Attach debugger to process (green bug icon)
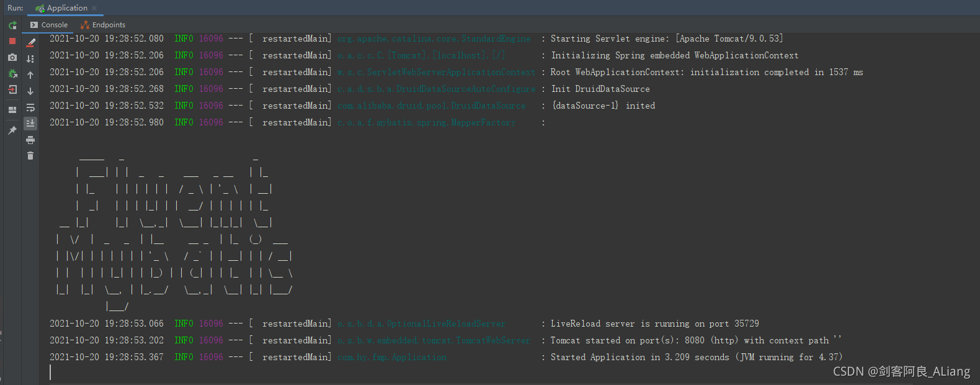This screenshot has height=385, width=980. pyautogui.click(x=12, y=73)
